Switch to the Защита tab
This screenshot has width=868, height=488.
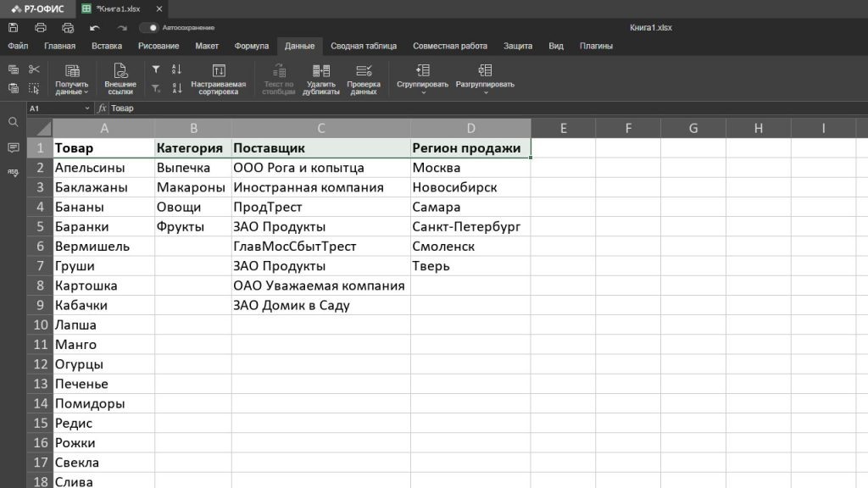click(518, 46)
